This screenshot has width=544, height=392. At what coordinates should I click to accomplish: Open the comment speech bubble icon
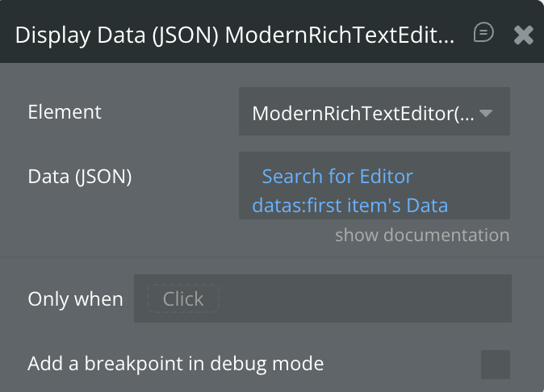pyautogui.click(x=483, y=33)
